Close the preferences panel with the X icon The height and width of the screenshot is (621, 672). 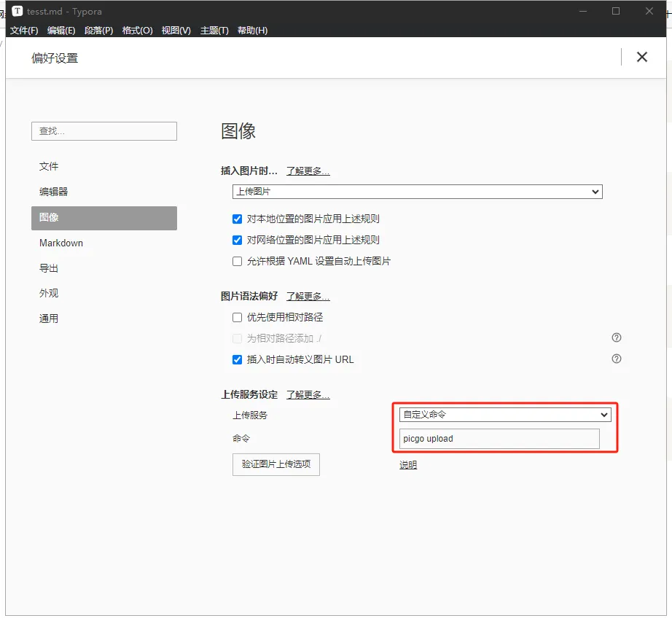point(641,57)
